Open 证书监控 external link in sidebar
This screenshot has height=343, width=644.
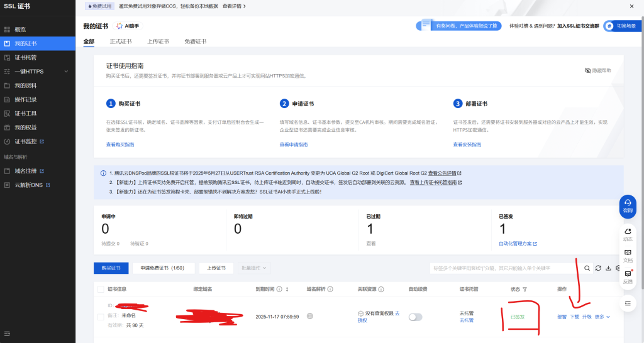pos(29,141)
